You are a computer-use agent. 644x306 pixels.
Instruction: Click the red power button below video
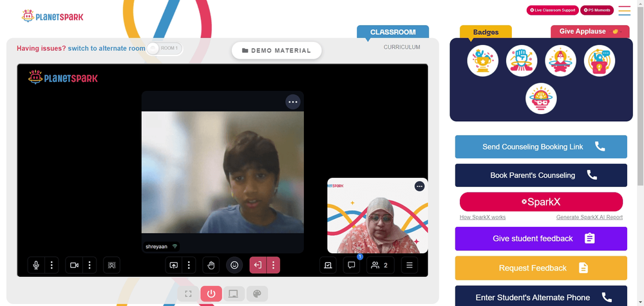pyautogui.click(x=211, y=294)
